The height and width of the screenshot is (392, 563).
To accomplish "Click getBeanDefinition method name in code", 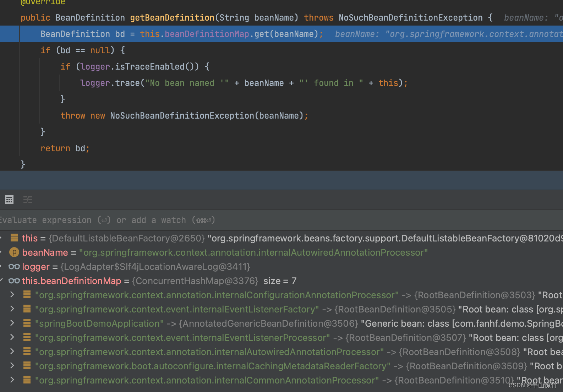I will click(172, 18).
